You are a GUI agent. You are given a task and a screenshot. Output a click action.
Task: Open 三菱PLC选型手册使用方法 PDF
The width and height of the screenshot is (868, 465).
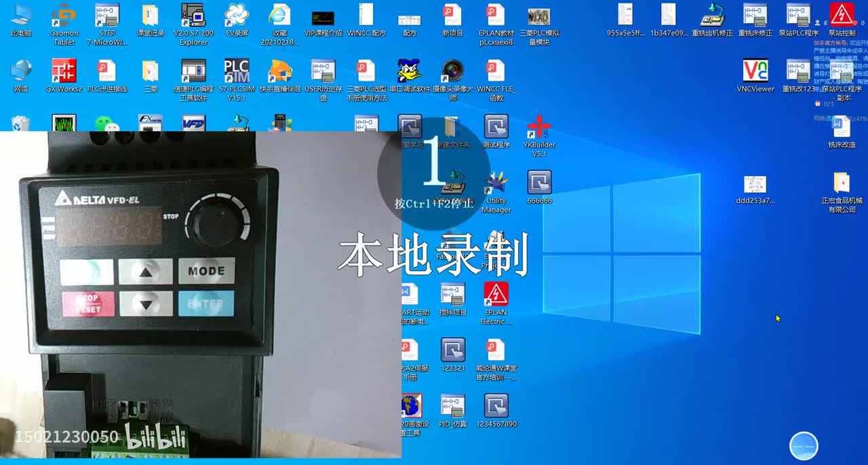pos(366,80)
